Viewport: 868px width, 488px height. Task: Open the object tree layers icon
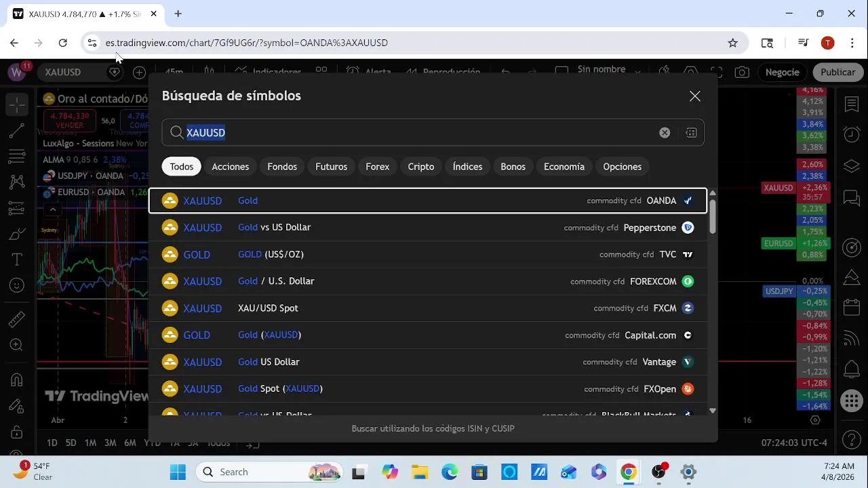click(x=852, y=166)
